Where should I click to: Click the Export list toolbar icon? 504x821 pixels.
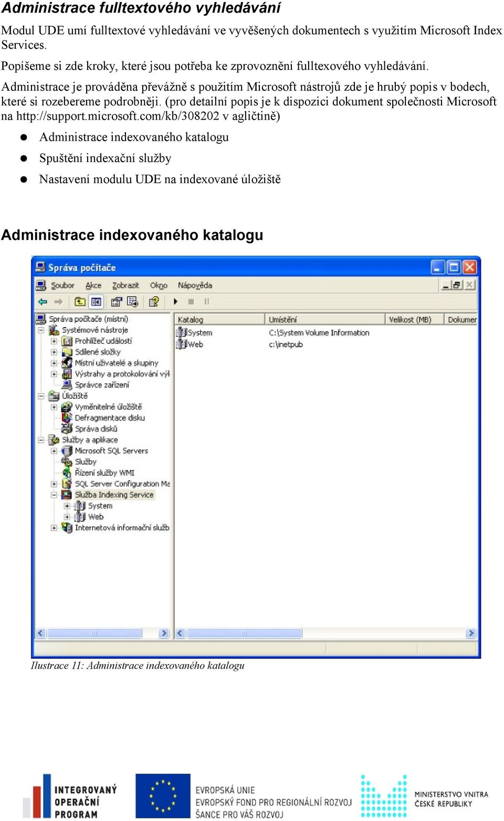pos(132,302)
